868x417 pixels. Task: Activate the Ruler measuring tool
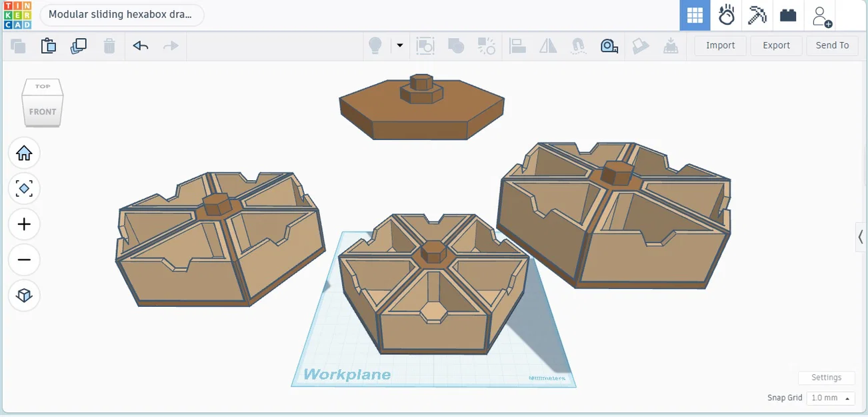(609, 45)
